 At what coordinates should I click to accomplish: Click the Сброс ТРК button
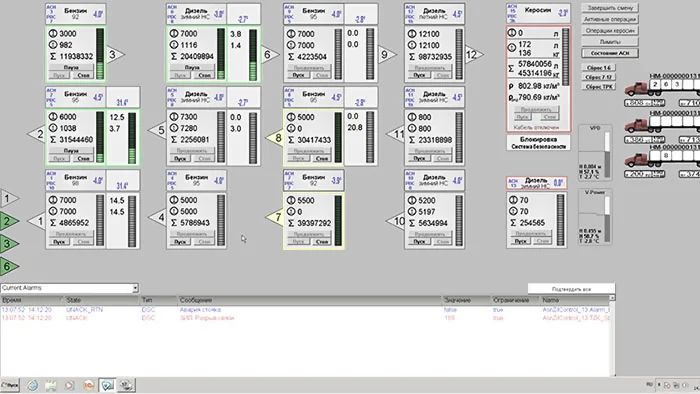tap(599, 87)
